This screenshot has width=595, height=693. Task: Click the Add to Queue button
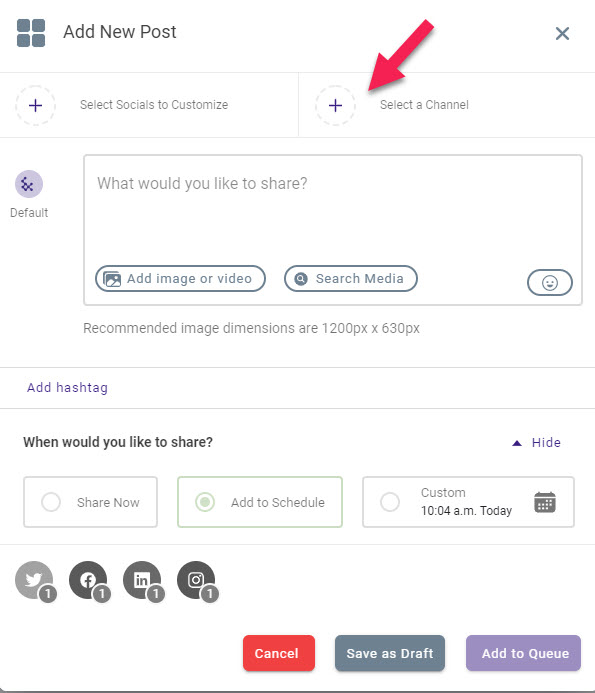(523, 653)
